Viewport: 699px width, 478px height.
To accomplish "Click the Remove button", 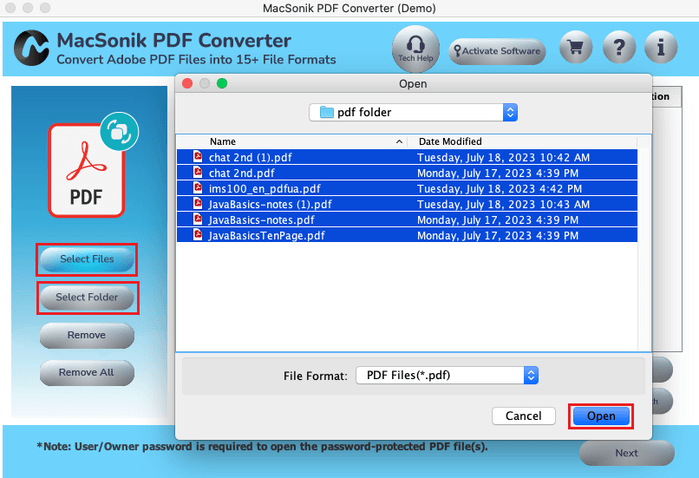I will [87, 335].
